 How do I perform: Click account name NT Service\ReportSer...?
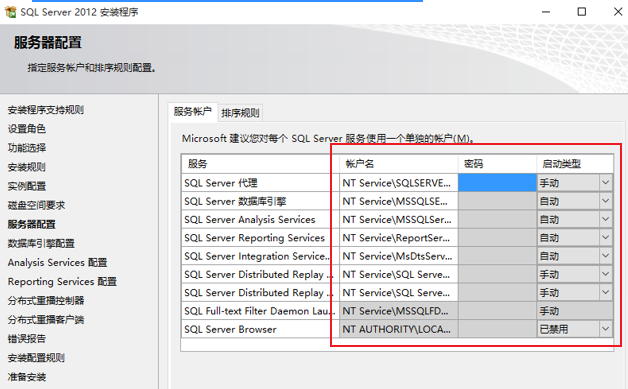click(399, 238)
